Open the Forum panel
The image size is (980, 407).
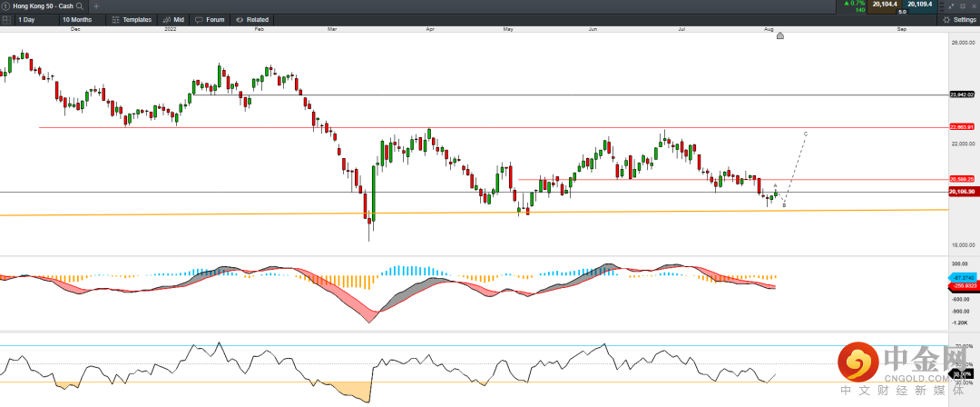point(210,19)
